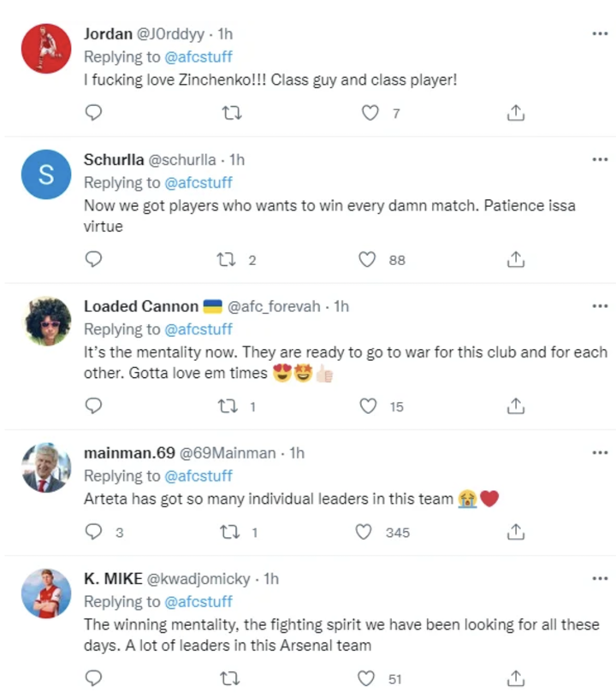Share Schurlla's tweet via share icon
This screenshot has height=697, width=616.
coord(515,259)
